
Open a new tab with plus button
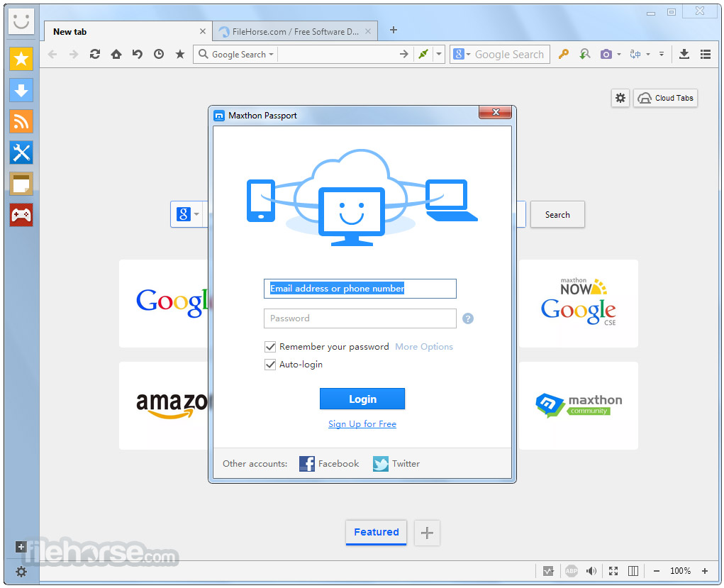pos(394,30)
